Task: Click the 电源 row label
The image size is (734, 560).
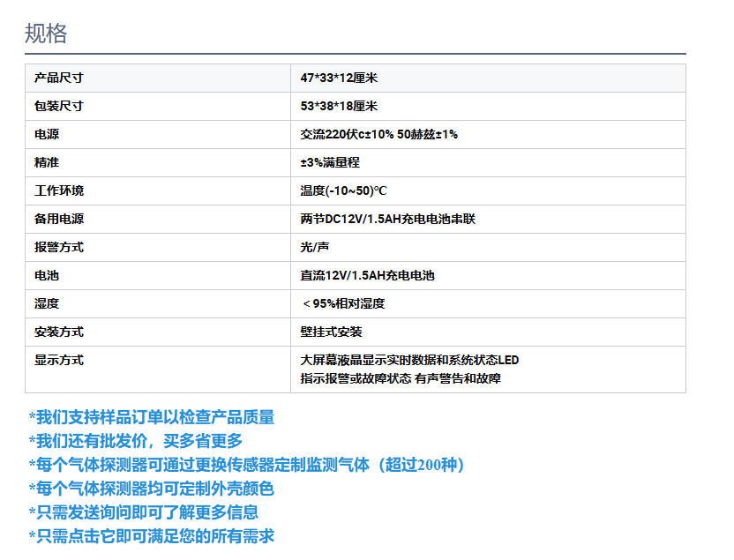Action: click(47, 134)
